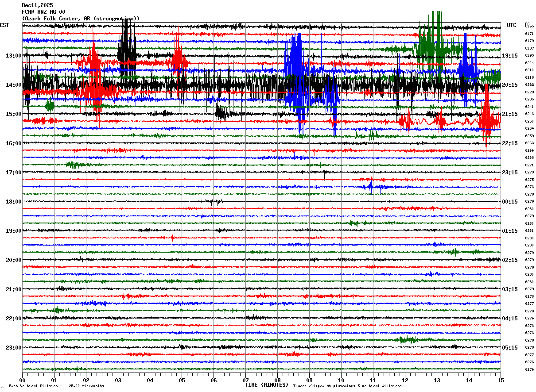Click minute tick label "07" on bottom axis
536x392 pixels.
pos(245,380)
